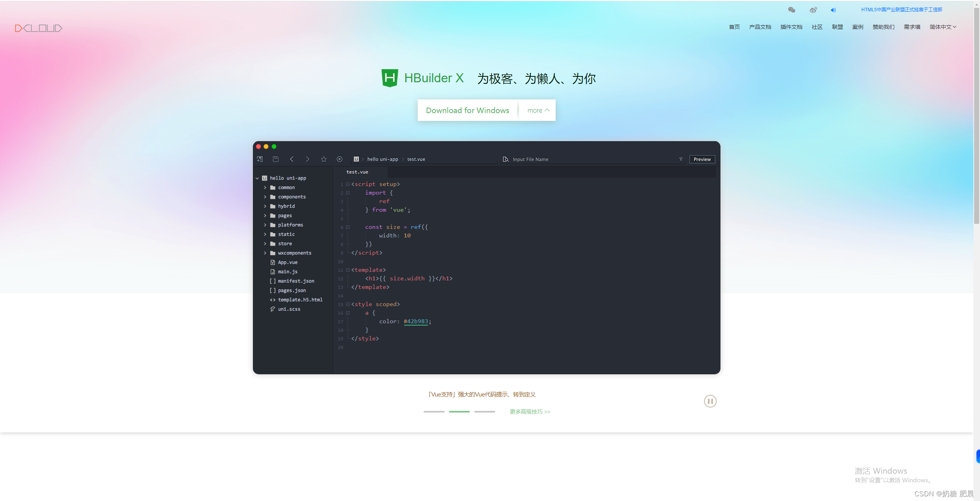Click the save file icon in the editor toolbar

click(276, 159)
